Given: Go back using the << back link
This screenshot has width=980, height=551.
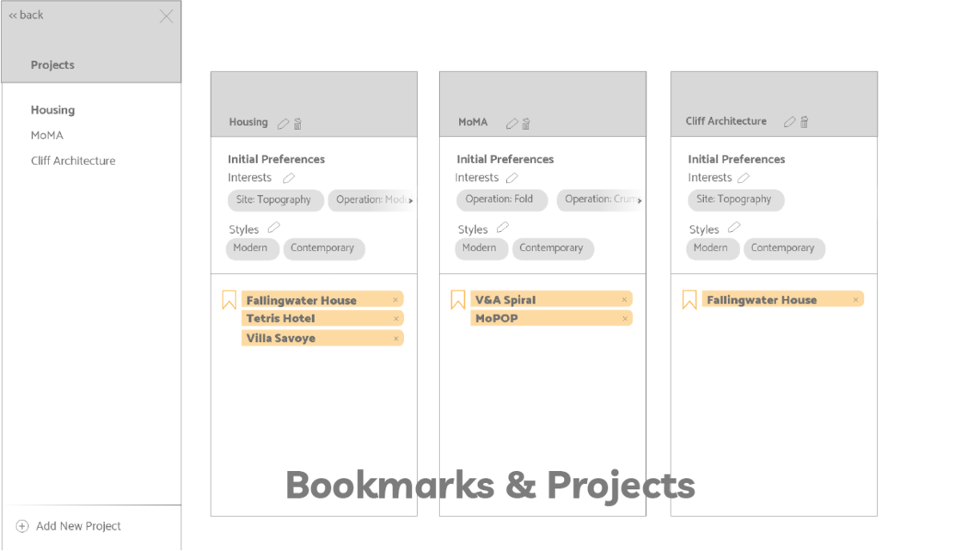Looking at the screenshot, I should pos(26,15).
